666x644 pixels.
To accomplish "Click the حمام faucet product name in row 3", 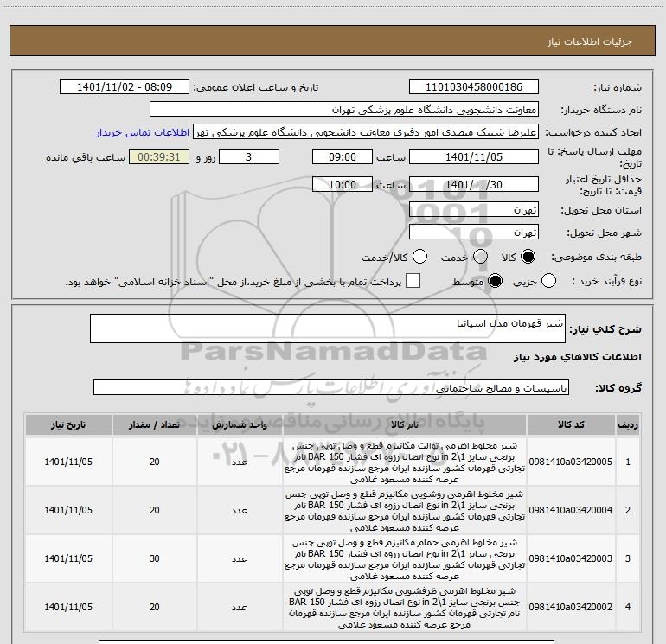I will pyautogui.click(x=405, y=559).
